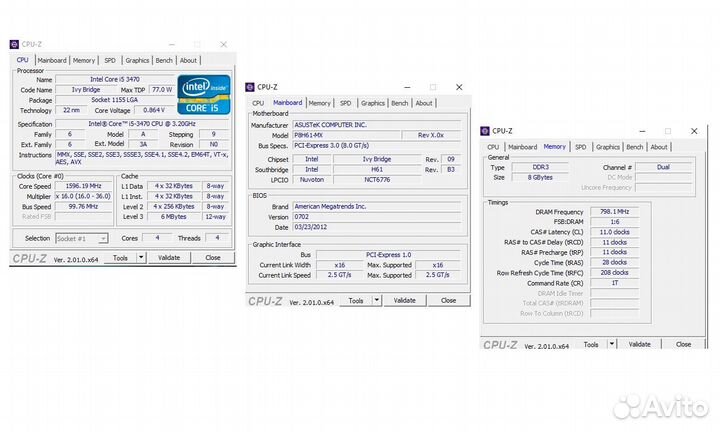Expand the Socket #1 selection dropdown
Screen dimensions: 720x432
click(103, 239)
